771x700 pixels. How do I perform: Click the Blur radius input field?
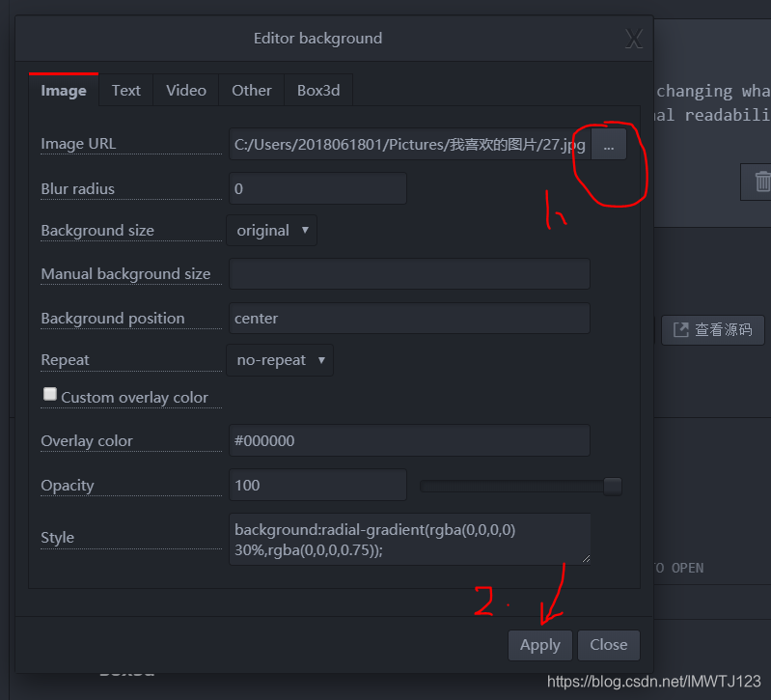pos(317,188)
